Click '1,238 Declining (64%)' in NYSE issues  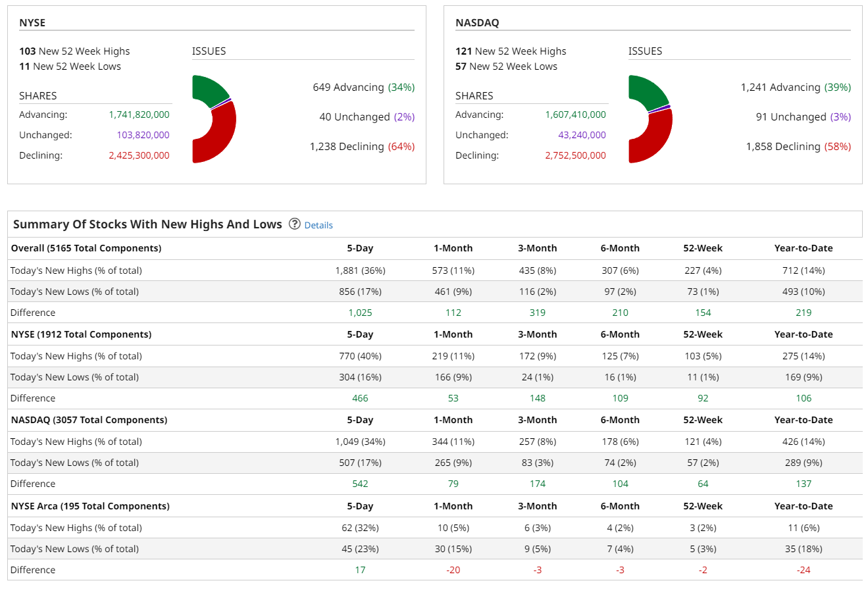click(363, 147)
